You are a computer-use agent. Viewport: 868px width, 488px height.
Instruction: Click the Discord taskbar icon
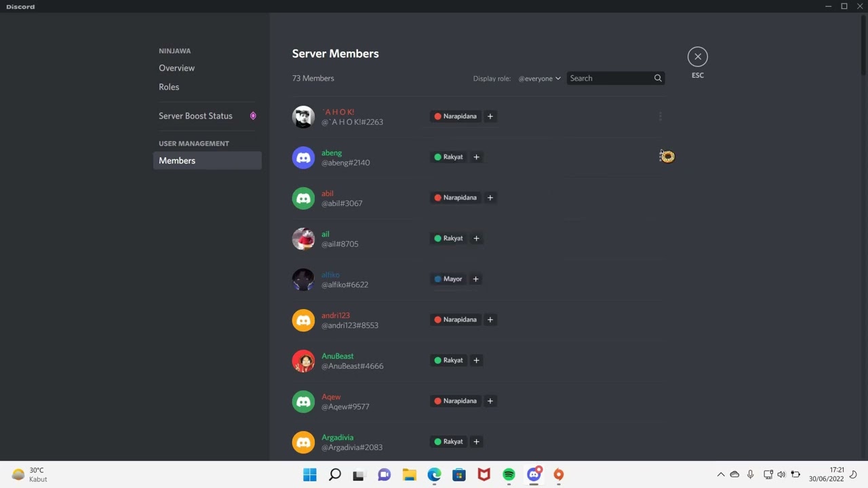[x=534, y=475]
